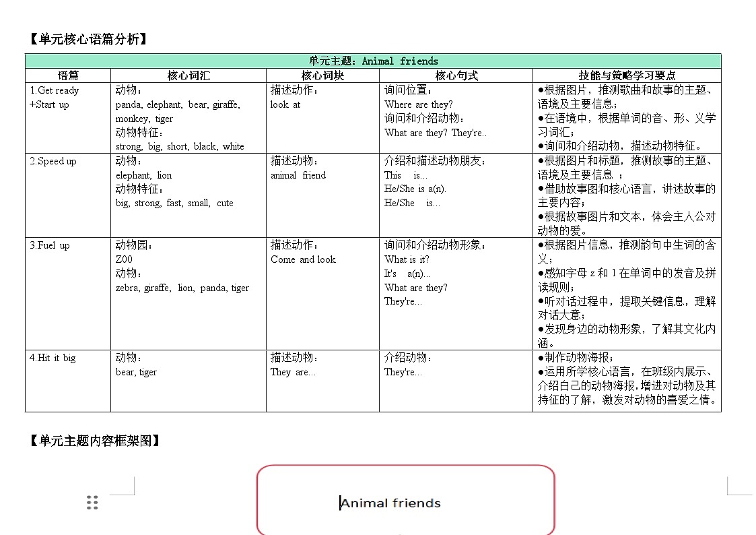The image size is (756, 535).
Task: Click the heading 【单元主题内容框架图】
Action: [94, 441]
